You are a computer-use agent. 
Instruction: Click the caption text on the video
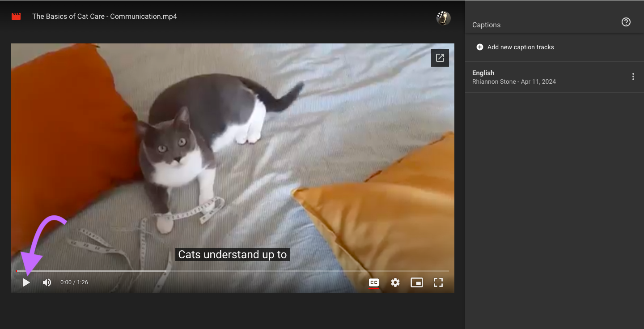click(232, 254)
